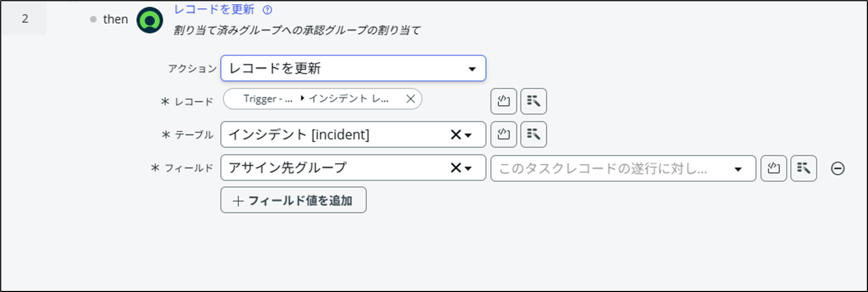Expand the フィールド name dropdown arrow
The height and width of the screenshot is (292, 868).
tap(468, 168)
